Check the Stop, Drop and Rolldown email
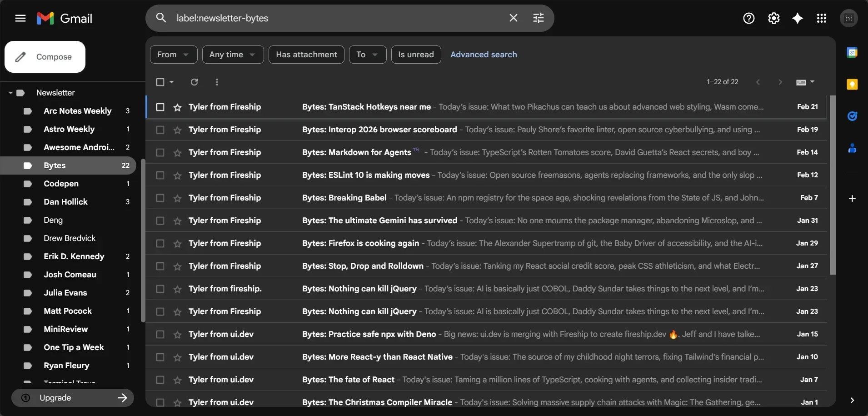868x416 pixels. point(160,266)
